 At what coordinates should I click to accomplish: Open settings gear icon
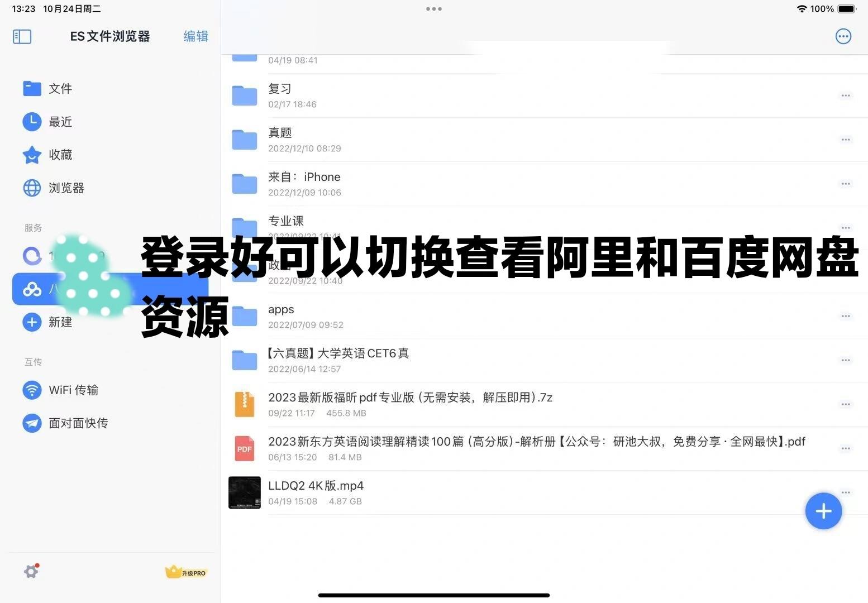pos(31,571)
